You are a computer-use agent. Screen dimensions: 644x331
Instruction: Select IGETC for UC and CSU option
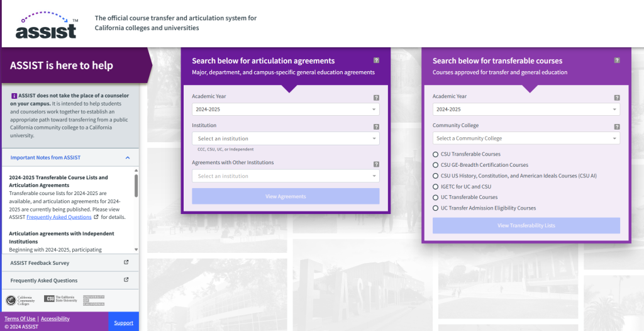tap(436, 187)
